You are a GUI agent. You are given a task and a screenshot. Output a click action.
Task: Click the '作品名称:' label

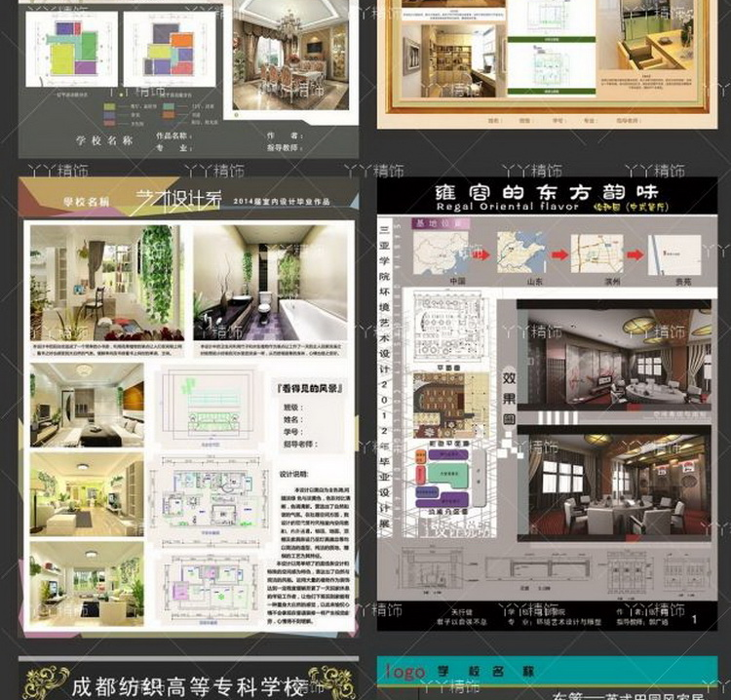pyautogui.click(x=173, y=136)
